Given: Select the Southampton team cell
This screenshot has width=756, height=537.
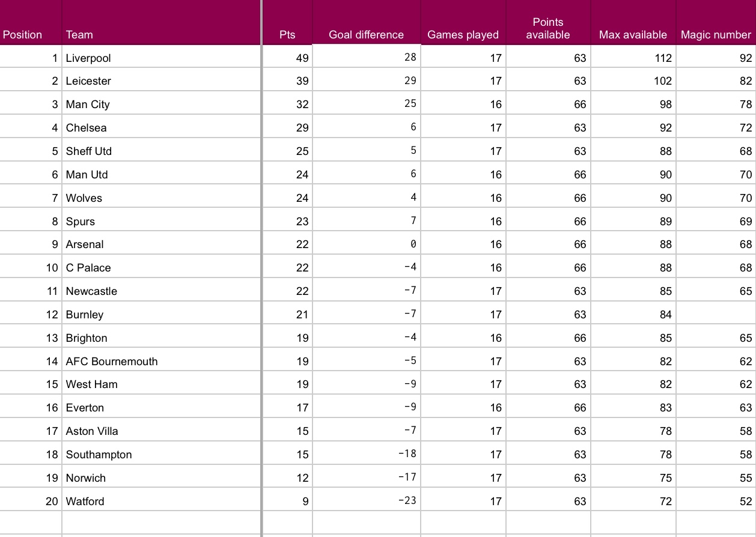Looking at the screenshot, I should pos(99,454).
